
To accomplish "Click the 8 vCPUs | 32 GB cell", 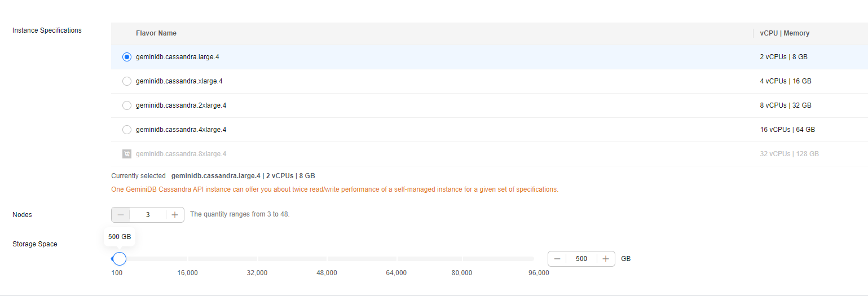I will click(x=786, y=105).
